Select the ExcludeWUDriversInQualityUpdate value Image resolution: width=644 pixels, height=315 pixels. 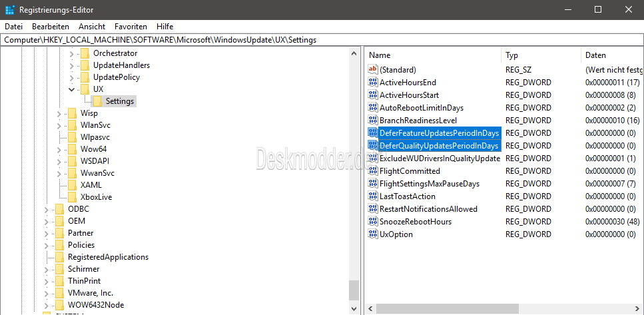click(440, 158)
